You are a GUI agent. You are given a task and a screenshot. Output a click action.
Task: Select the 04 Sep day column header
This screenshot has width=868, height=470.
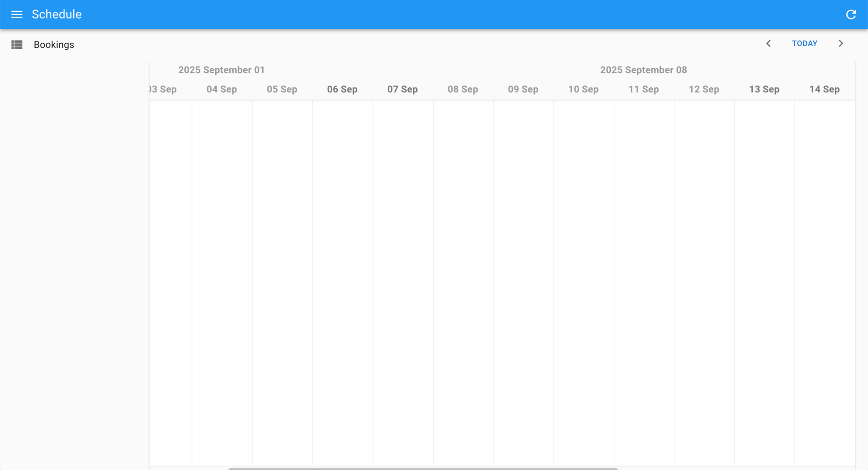(222, 89)
